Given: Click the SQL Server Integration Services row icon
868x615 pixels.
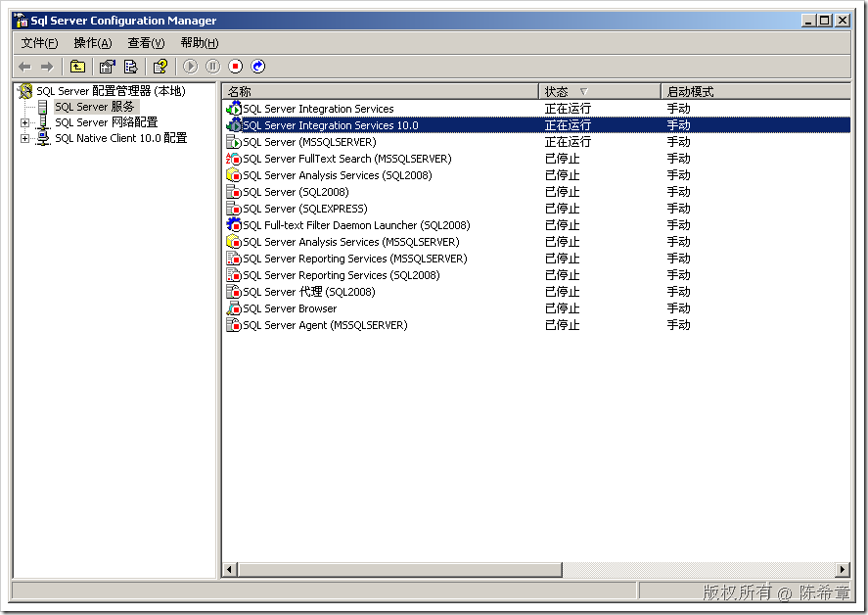Looking at the screenshot, I should coord(234,109).
